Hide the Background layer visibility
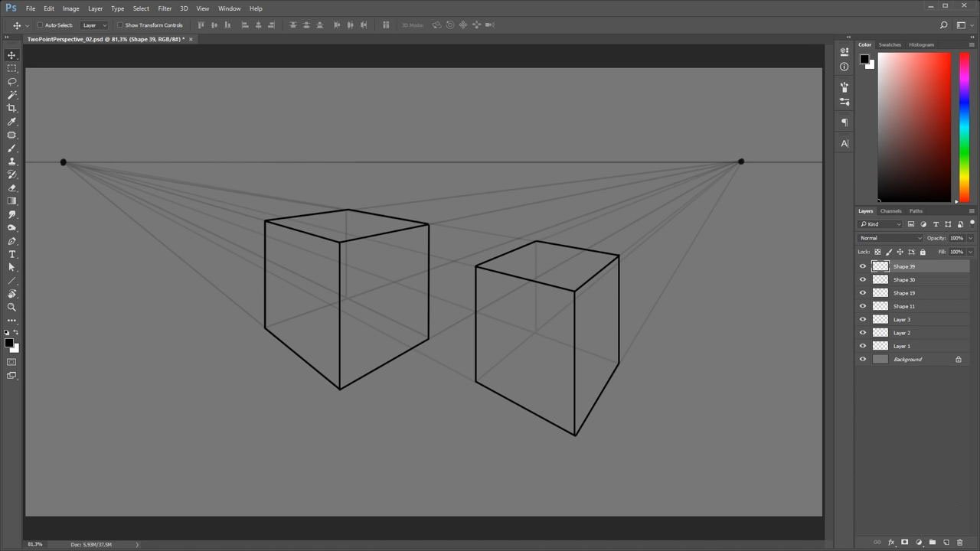 click(863, 360)
